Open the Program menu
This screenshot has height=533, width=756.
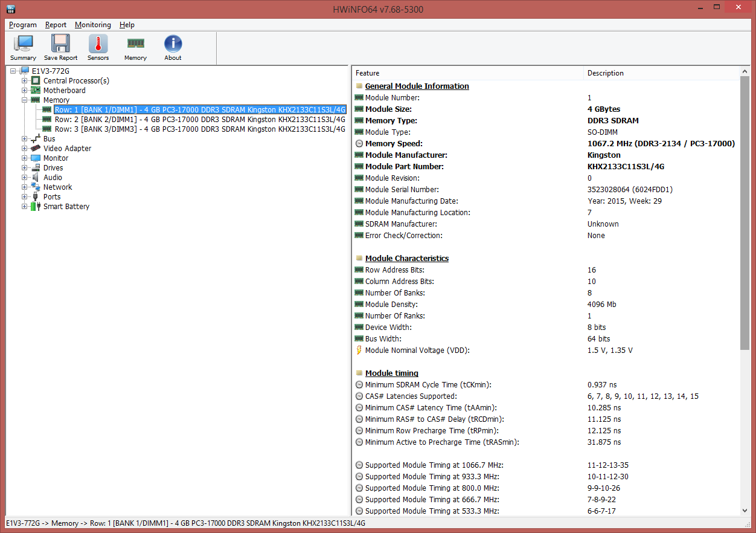click(23, 25)
